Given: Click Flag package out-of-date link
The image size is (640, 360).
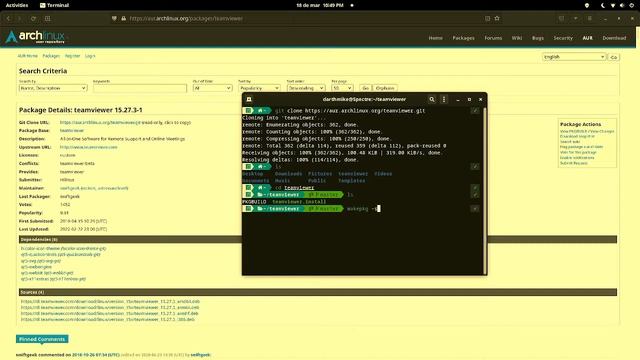Looking at the screenshot, I should coord(581,147).
